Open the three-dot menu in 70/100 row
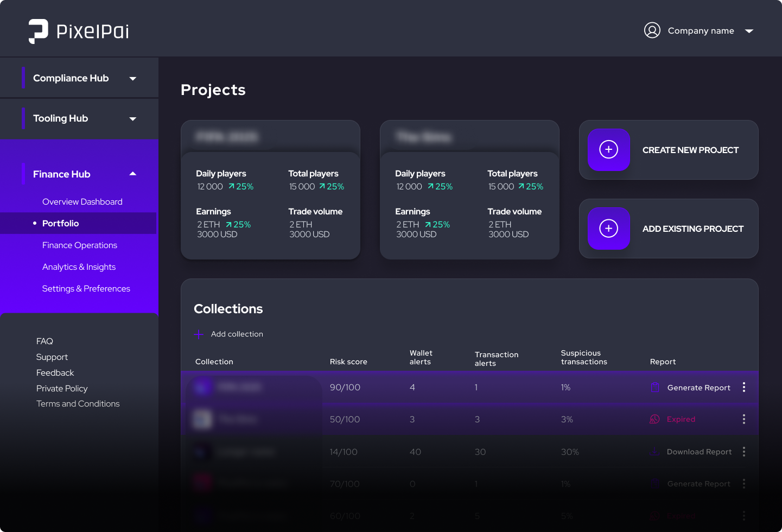The image size is (782, 532). (744, 484)
